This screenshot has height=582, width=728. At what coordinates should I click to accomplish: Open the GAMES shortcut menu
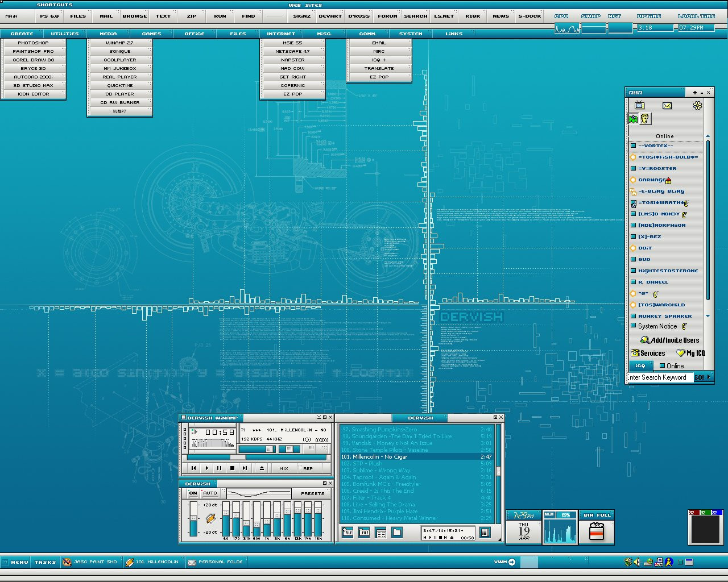(x=151, y=34)
